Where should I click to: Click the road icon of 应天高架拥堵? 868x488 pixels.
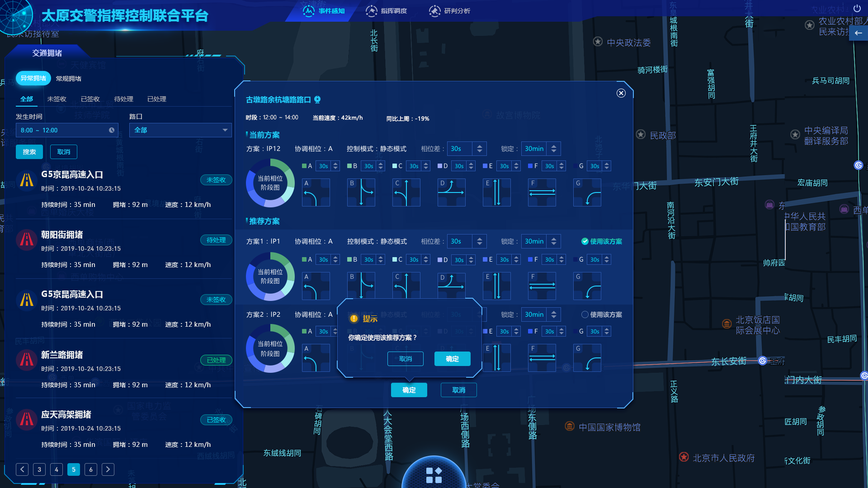click(27, 419)
